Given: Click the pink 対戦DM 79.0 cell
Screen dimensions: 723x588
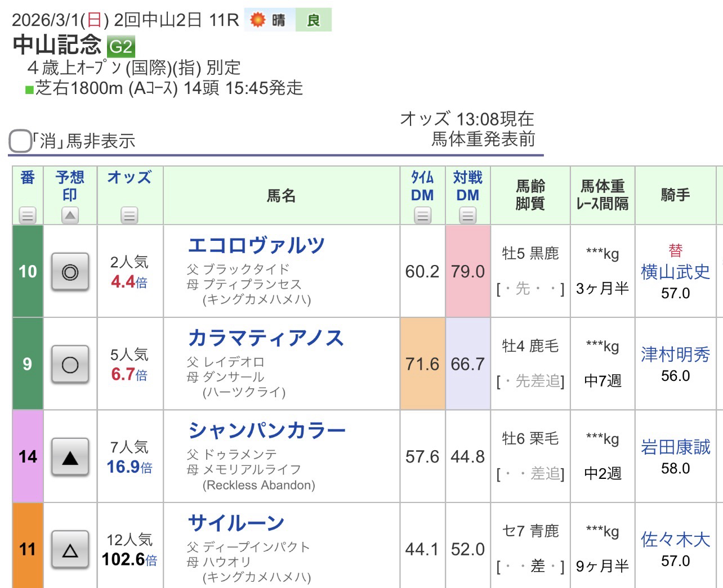Looking at the screenshot, I should 467,272.
